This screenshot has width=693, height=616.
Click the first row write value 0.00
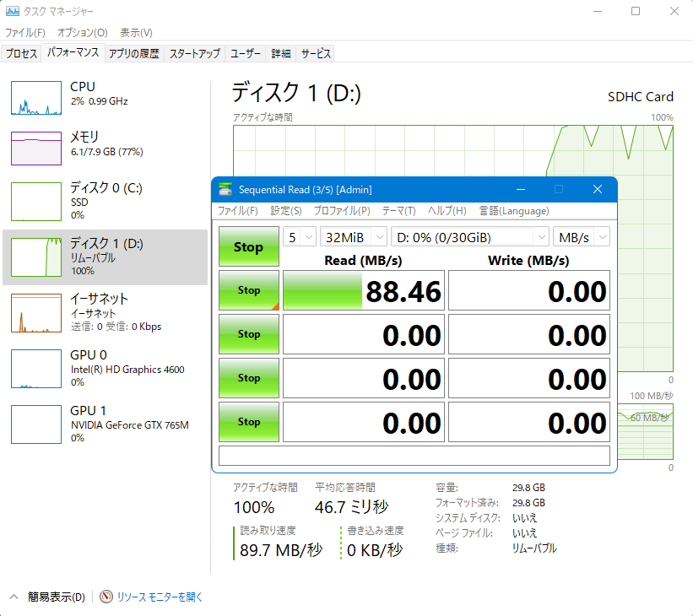point(529,290)
